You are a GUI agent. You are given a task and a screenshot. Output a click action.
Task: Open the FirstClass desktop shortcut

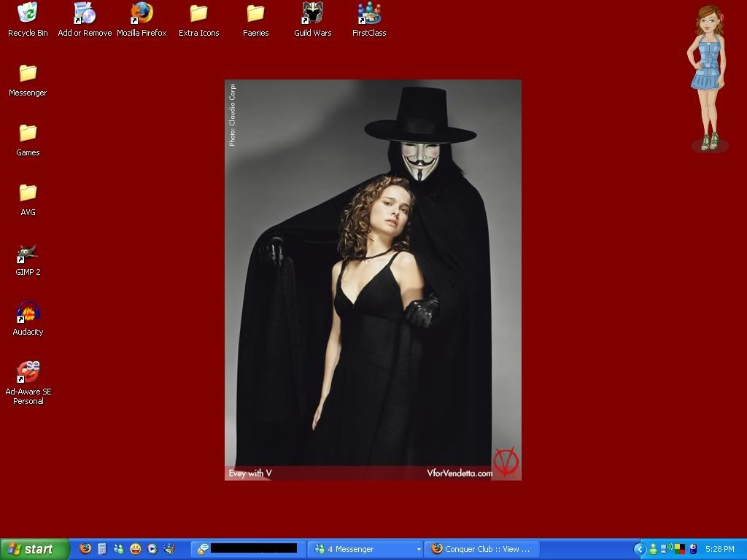369,14
